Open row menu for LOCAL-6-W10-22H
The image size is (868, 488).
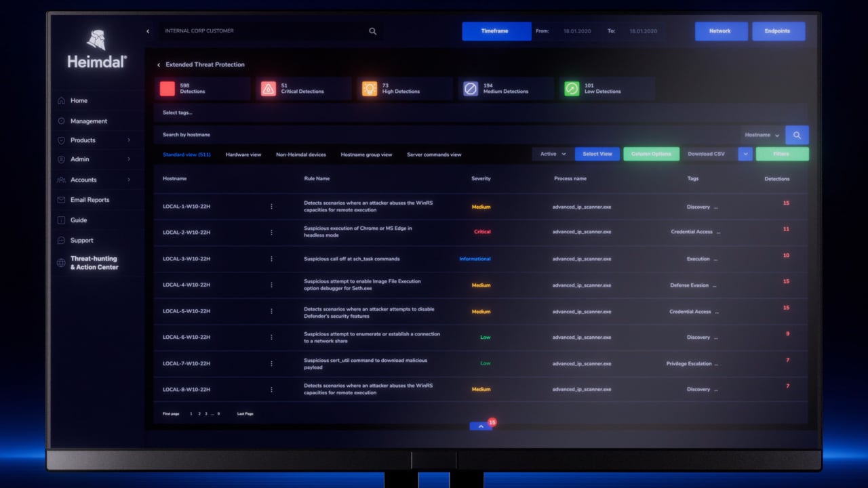[271, 337]
